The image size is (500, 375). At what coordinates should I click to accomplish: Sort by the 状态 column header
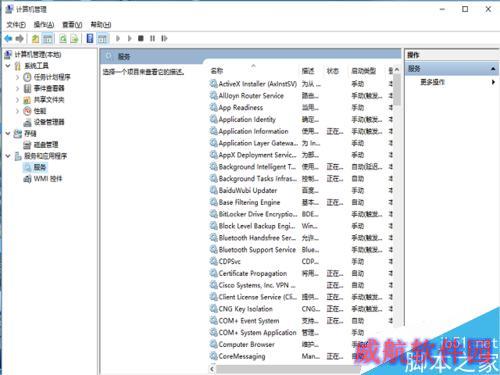coord(332,71)
